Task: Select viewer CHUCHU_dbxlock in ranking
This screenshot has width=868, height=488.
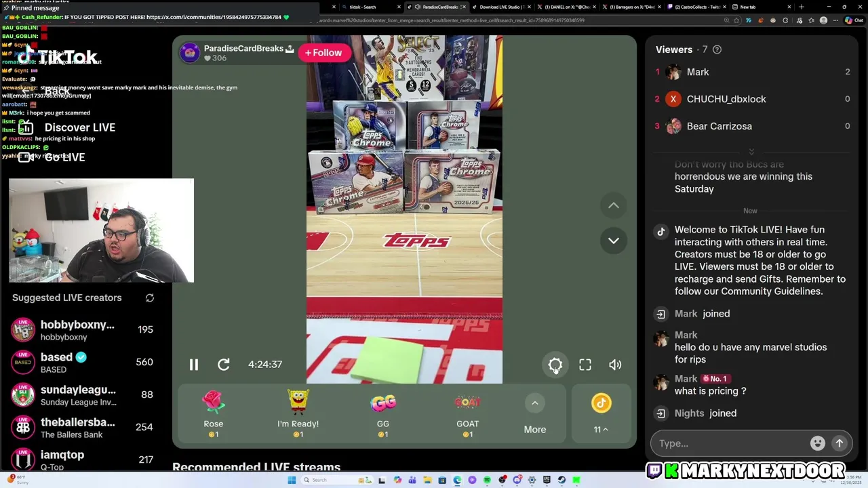Action: tap(751, 99)
